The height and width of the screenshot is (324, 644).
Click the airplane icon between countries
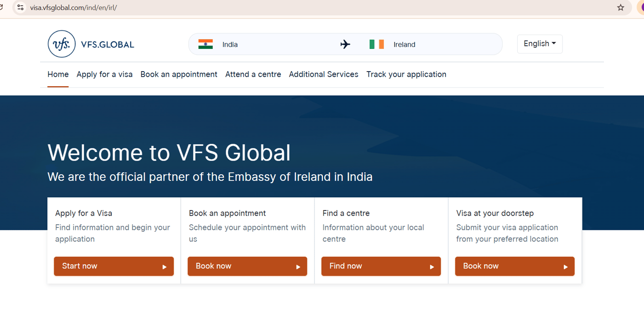point(345,44)
